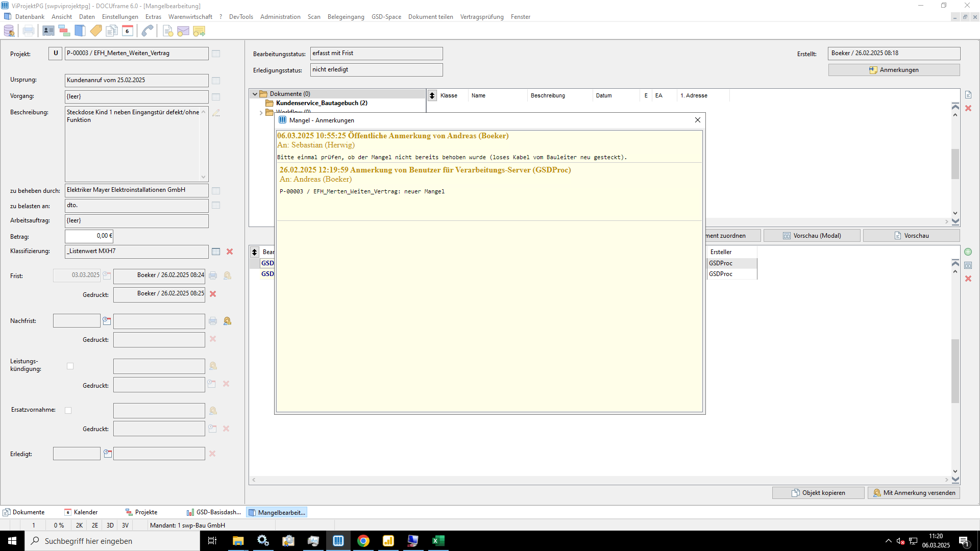Open Erledigt date picker calendar icon
The height and width of the screenshot is (551, 980).
[x=108, y=454]
